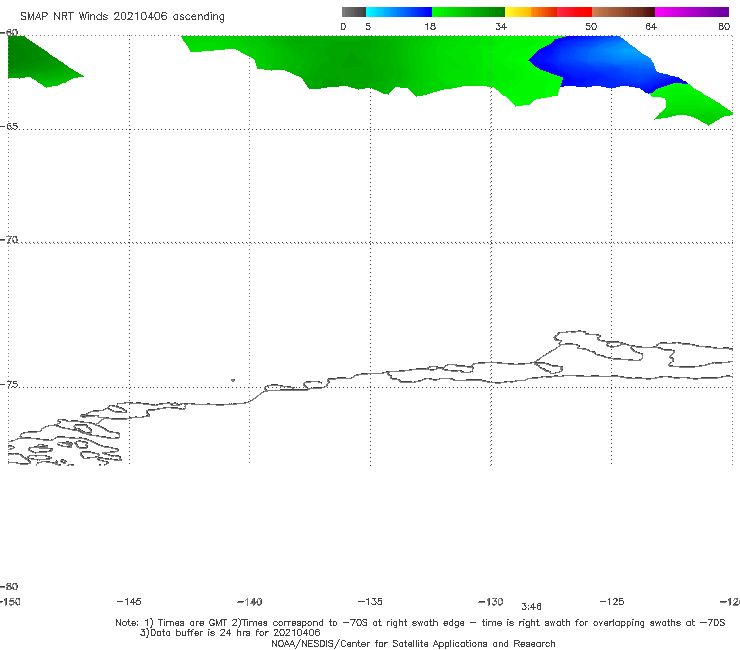Click the longitude label -125

click(x=612, y=601)
